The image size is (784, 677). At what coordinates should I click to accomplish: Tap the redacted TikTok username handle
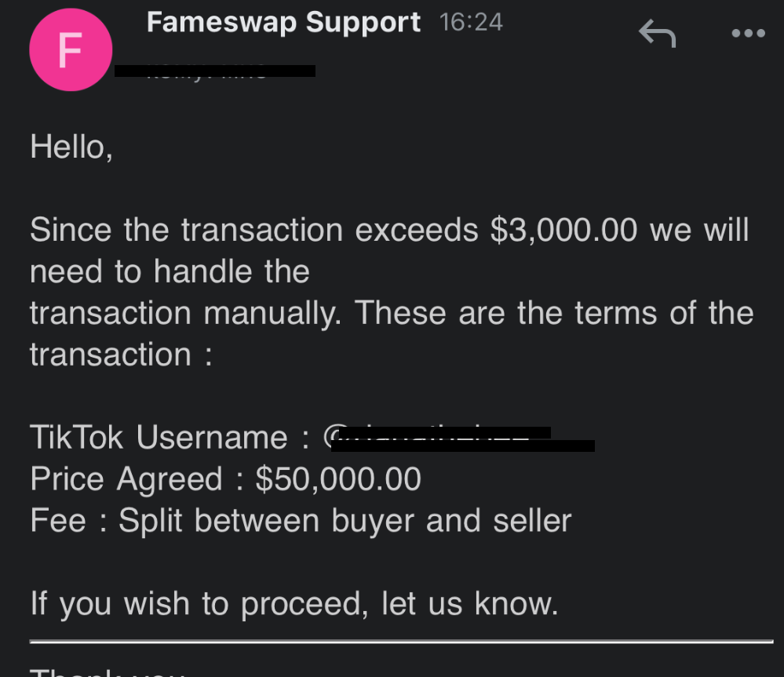pos(463,439)
